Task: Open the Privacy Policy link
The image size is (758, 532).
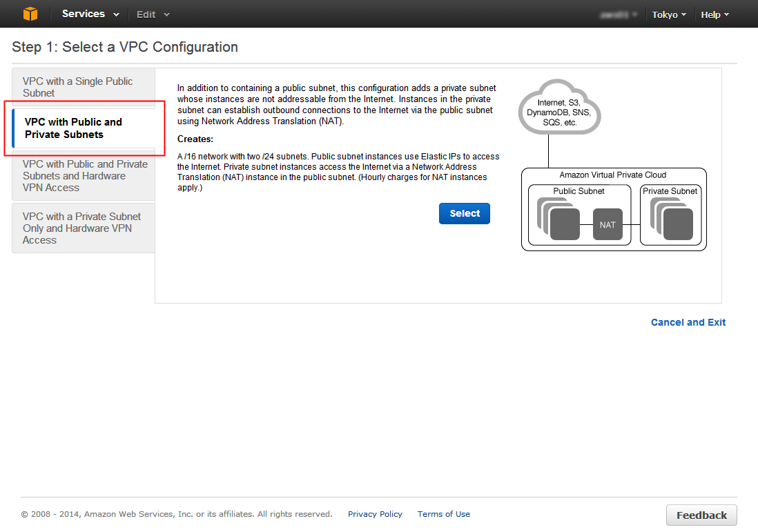Action: pos(375,514)
